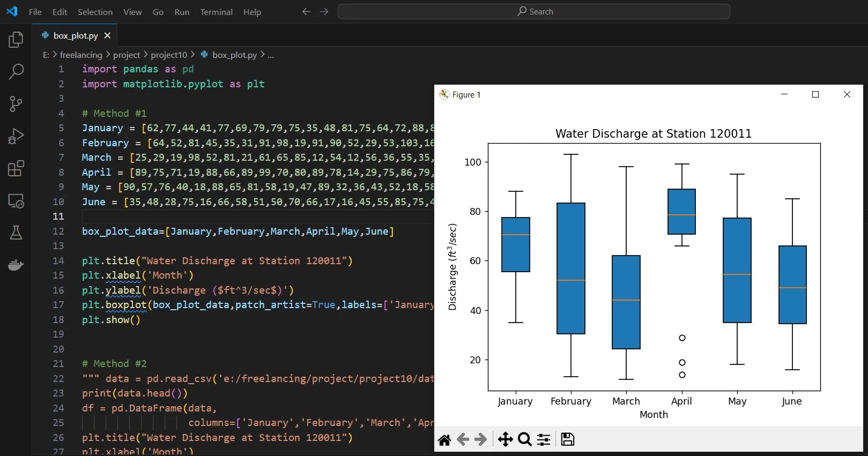Screen dimensions: 868x456
Task: Open the Terminal menu
Action: 216,12
